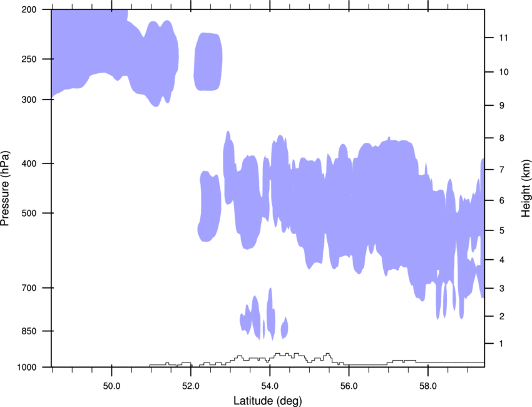Click the 850 pressure tick label

29,331
